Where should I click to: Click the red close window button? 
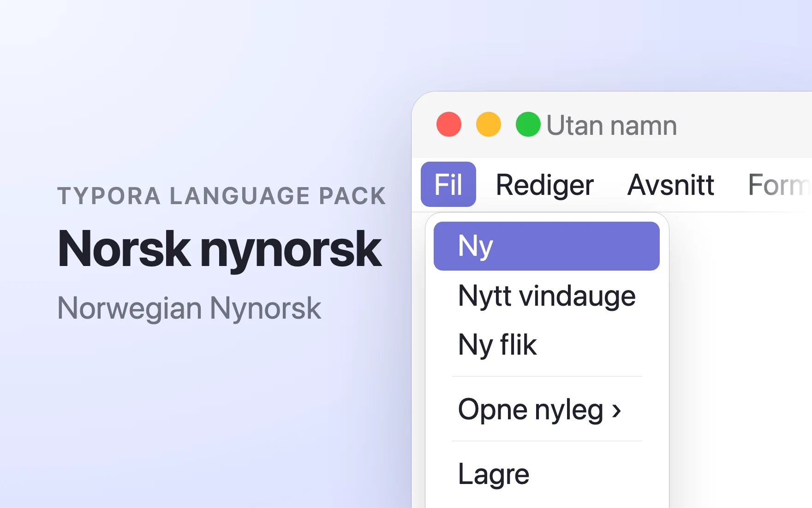tap(449, 124)
